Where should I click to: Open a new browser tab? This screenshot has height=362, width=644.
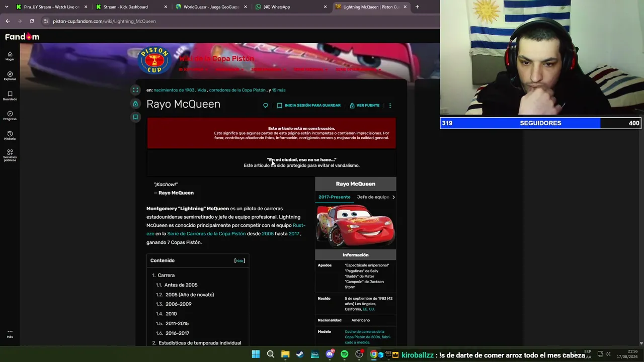point(417,7)
